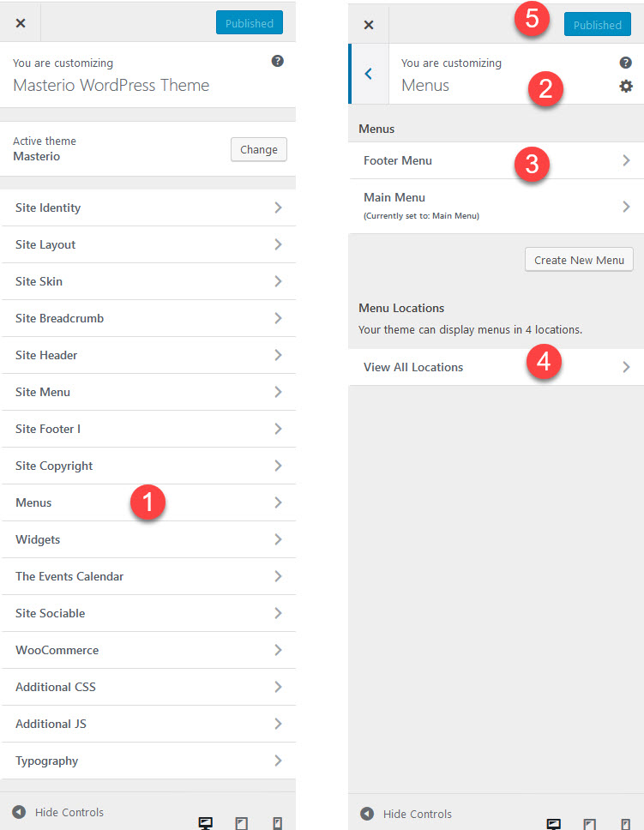
Task: Click 'Your theme can display menus' text
Action: pos(470,330)
